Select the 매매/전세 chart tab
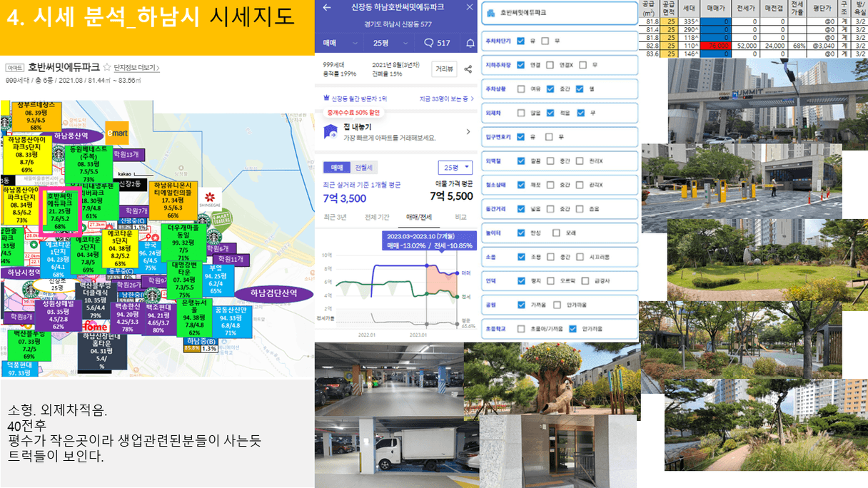The image size is (868, 488). coord(418,217)
